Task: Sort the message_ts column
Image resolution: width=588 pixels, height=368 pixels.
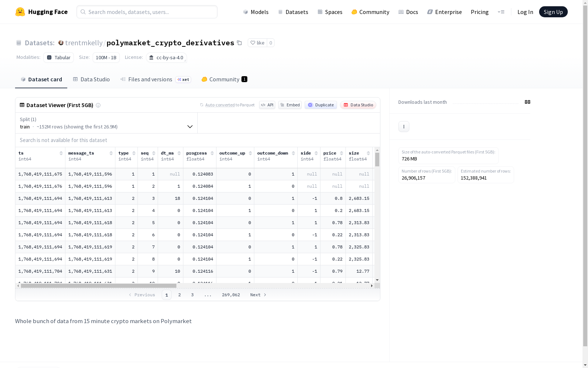Action: click(111, 153)
